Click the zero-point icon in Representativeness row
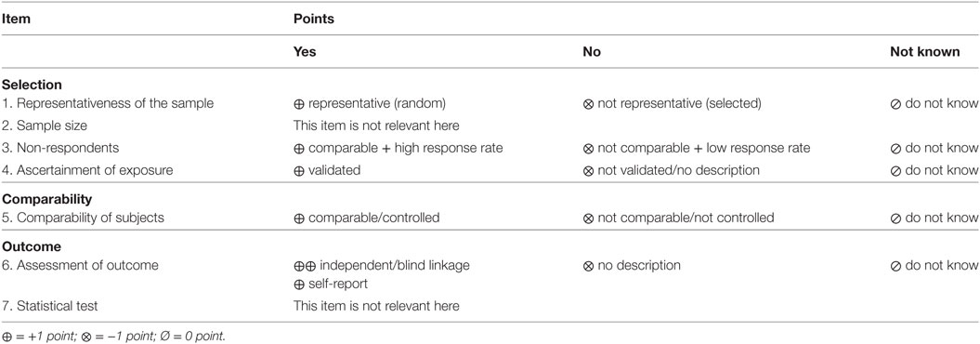This screenshot has height=344, width=980. click(x=895, y=104)
